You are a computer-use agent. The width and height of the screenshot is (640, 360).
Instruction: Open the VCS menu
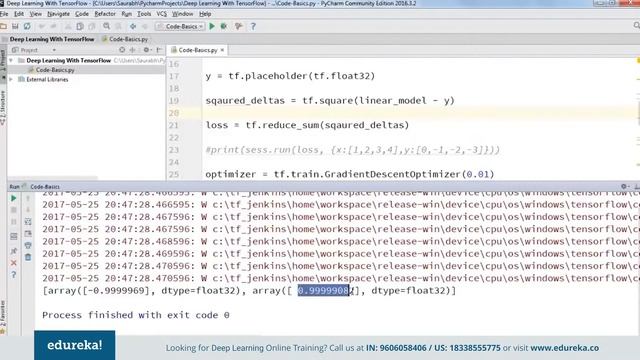tap(162, 14)
